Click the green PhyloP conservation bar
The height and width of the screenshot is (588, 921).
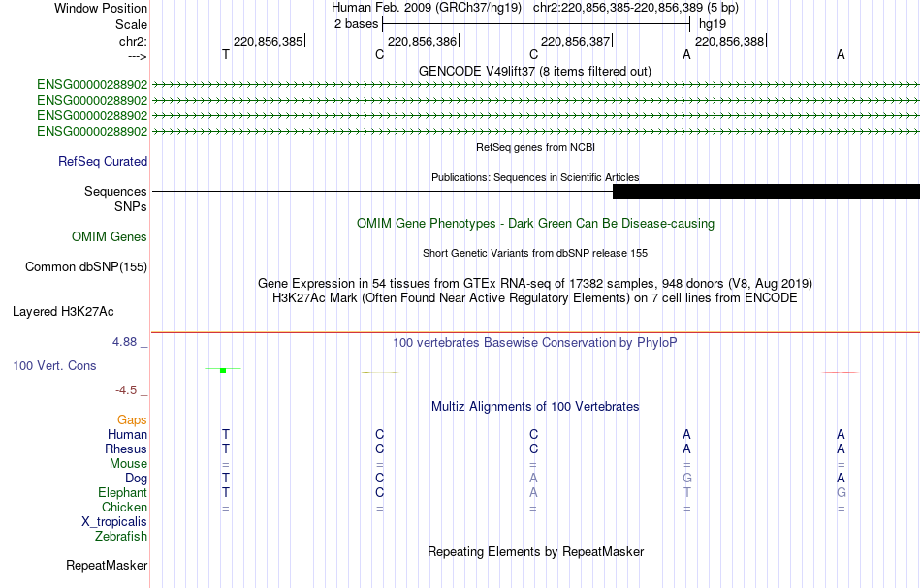(223, 370)
